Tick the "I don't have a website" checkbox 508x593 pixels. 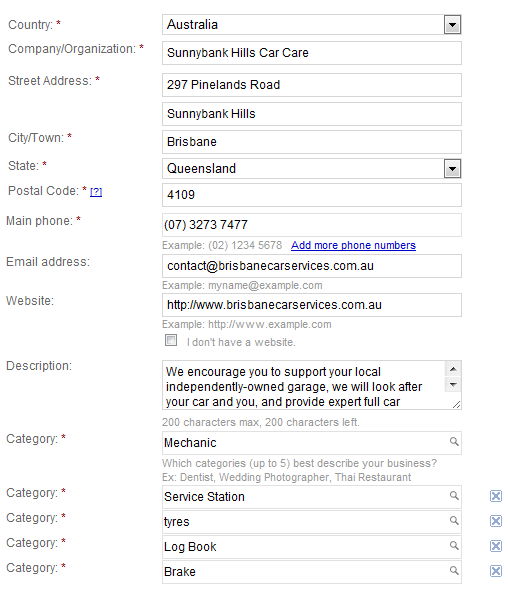point(171,340)
